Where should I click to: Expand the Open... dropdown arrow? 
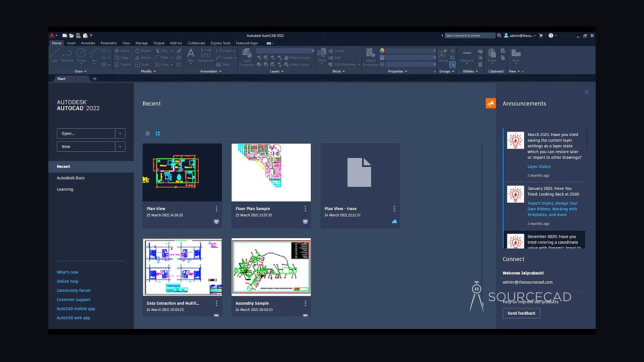coord(120,134)
